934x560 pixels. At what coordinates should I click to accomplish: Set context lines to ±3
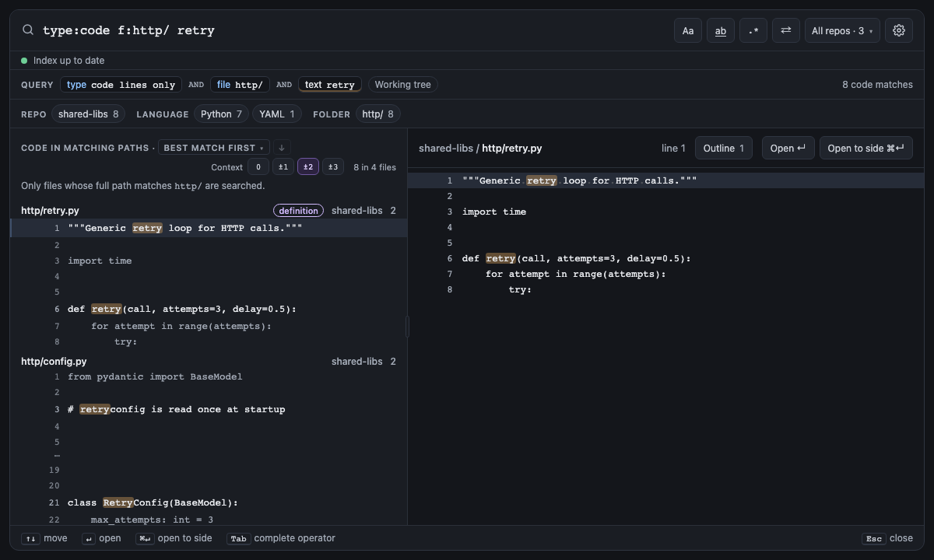click(x=333, y=167)
